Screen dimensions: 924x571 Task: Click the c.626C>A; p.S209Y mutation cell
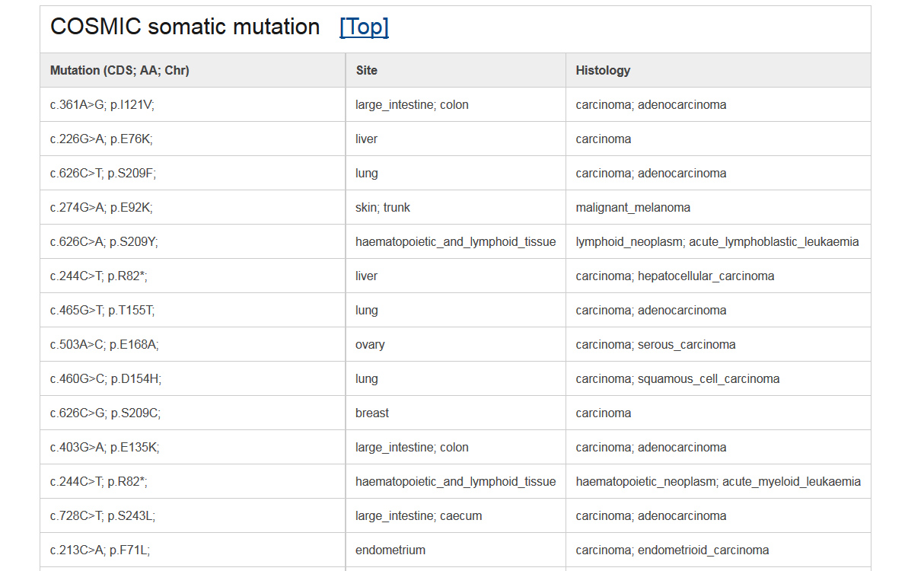[x=104, y=241]
